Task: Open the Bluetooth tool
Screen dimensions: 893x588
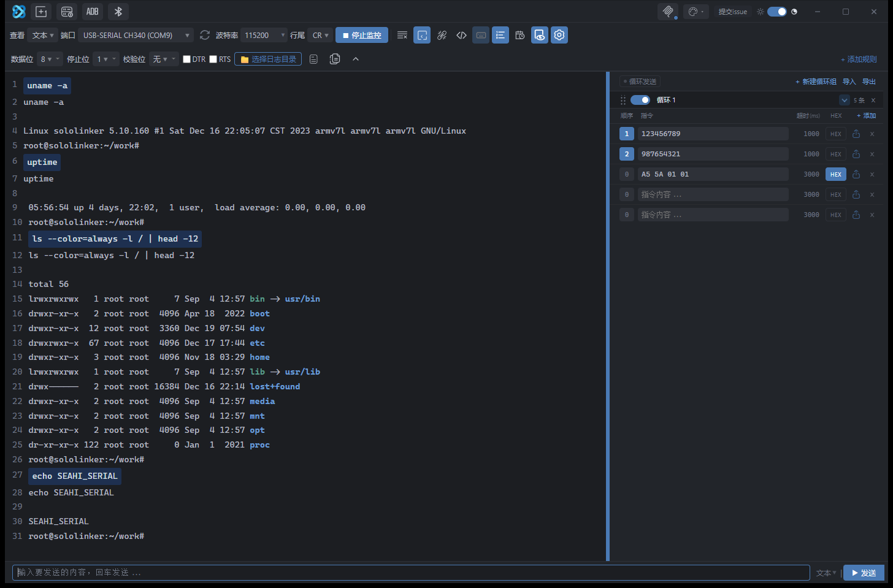Action: (x=118, y=12)
